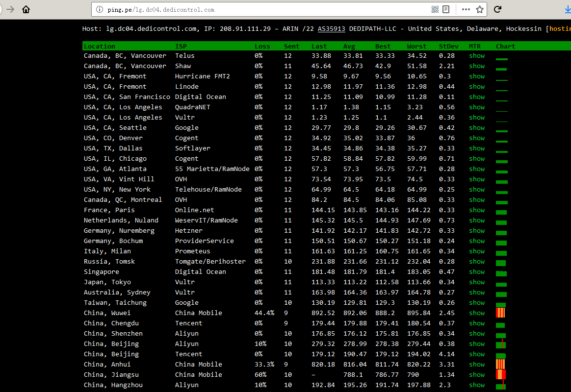Select 'ProviderService' ISP cell
571x392 pixels.
coord(204,241)
